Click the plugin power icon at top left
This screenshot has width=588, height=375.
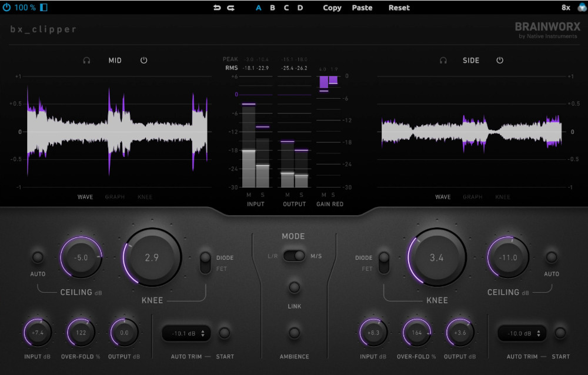(5, 8)
